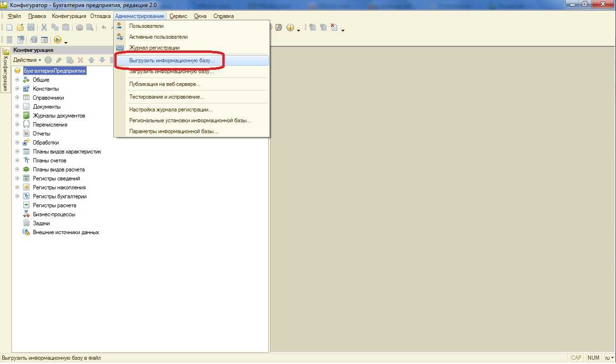
Task: Choose Выгрузить информационную базу menu entry
Action: pos(192,61)
